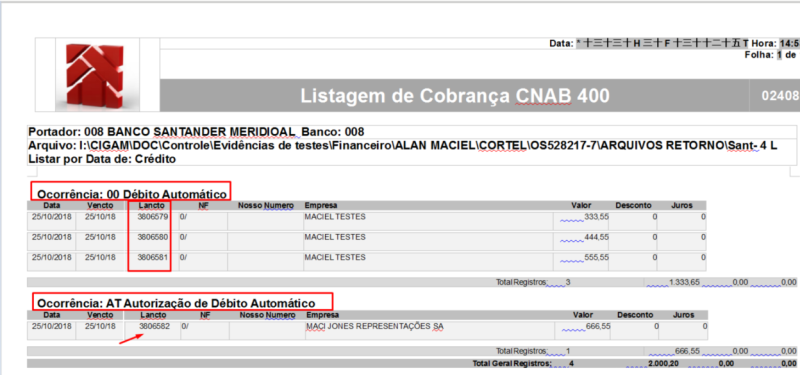Click date 25/10/2018 in row 3806581
Viewport: 800px width, 375px height.
pos(52,258)
